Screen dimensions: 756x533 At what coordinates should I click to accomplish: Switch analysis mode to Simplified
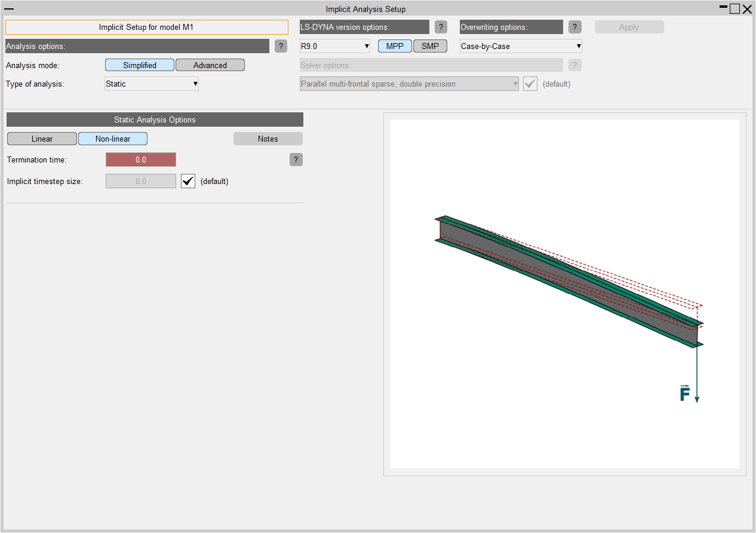tap(140, 65)
